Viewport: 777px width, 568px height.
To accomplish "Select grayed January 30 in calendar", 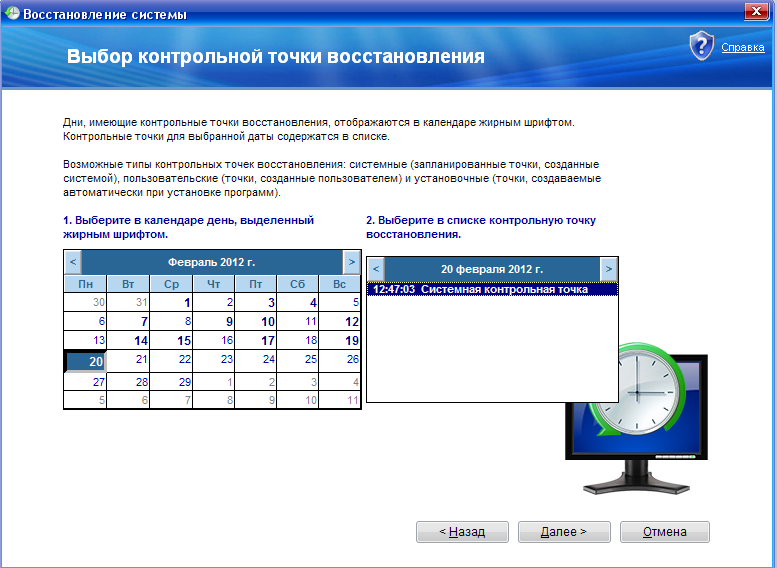I will [85, 302].
